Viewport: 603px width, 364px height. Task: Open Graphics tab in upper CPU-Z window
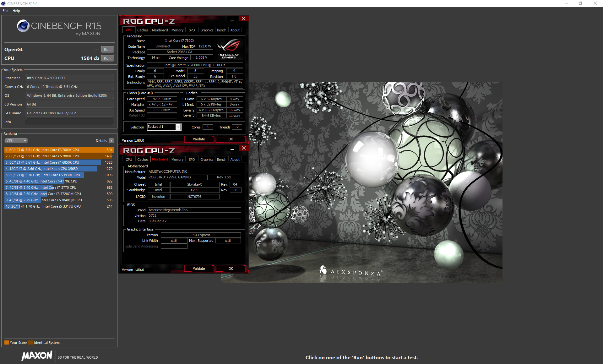point(207,30)
